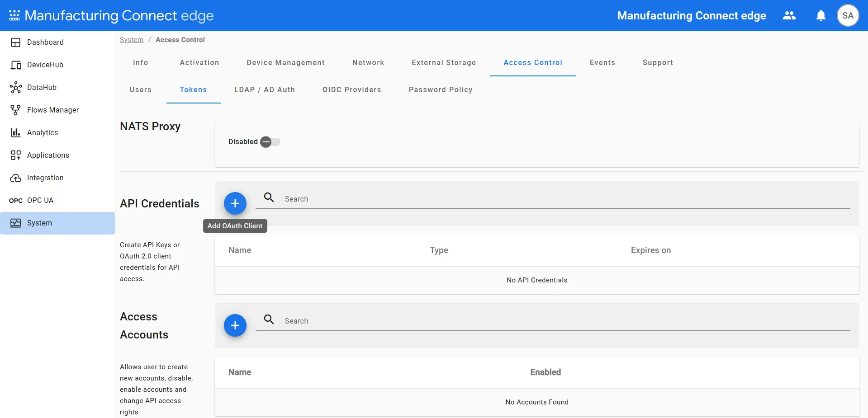This screenshot has height=418, width=868.
Task: Open the LDAP / AD Auth sub-tab
Action: tap(265, 90)
